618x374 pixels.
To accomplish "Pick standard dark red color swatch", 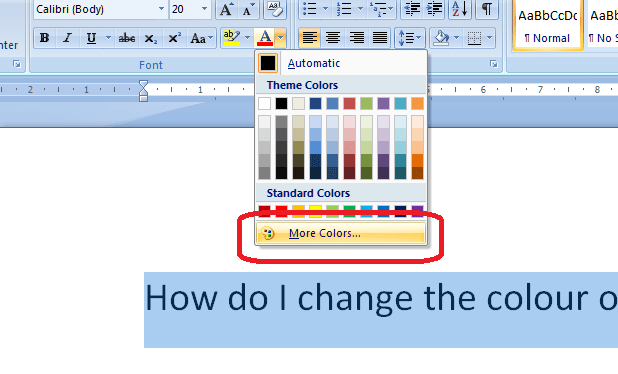I will coord(264,211).
